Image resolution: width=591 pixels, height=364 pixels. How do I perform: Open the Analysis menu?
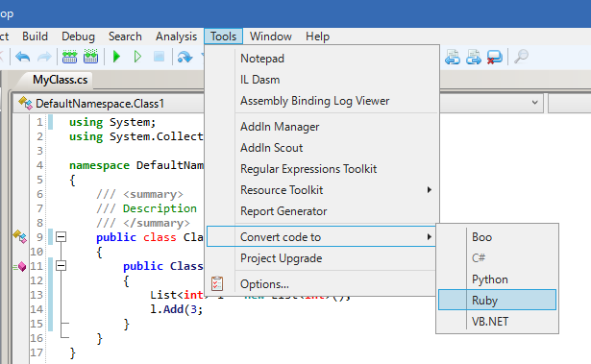tap(176, 36)
